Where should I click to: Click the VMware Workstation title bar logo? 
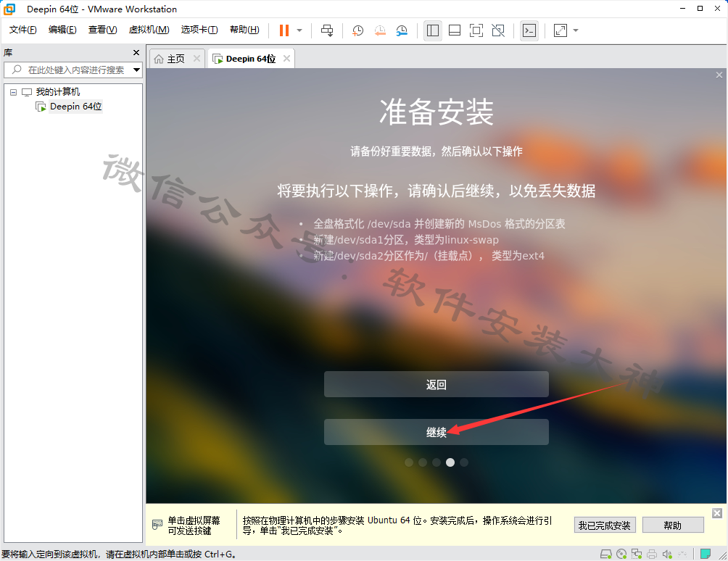point(9,9)
